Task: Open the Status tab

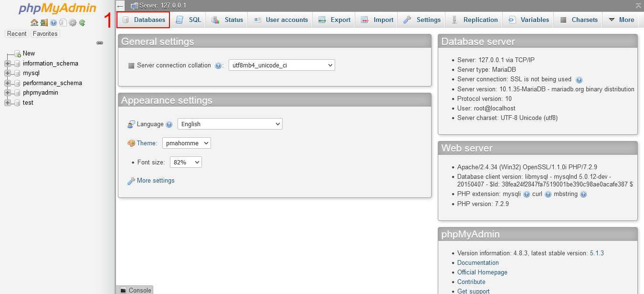Action: [x=227, y=20]
